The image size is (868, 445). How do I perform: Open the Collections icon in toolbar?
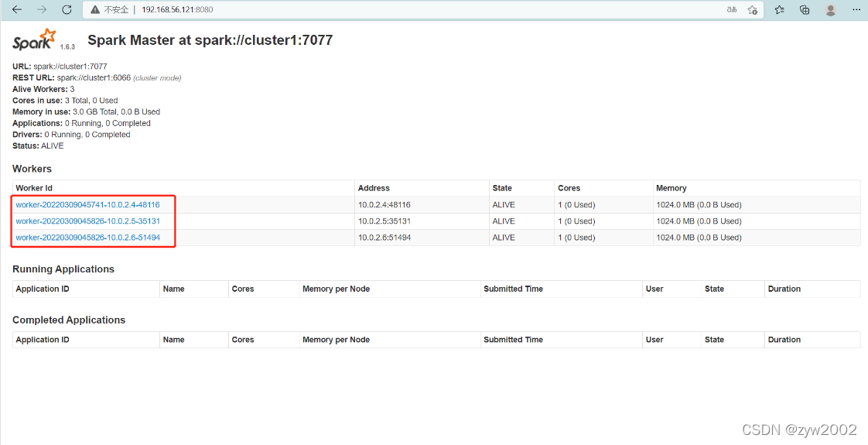[805, 9]
